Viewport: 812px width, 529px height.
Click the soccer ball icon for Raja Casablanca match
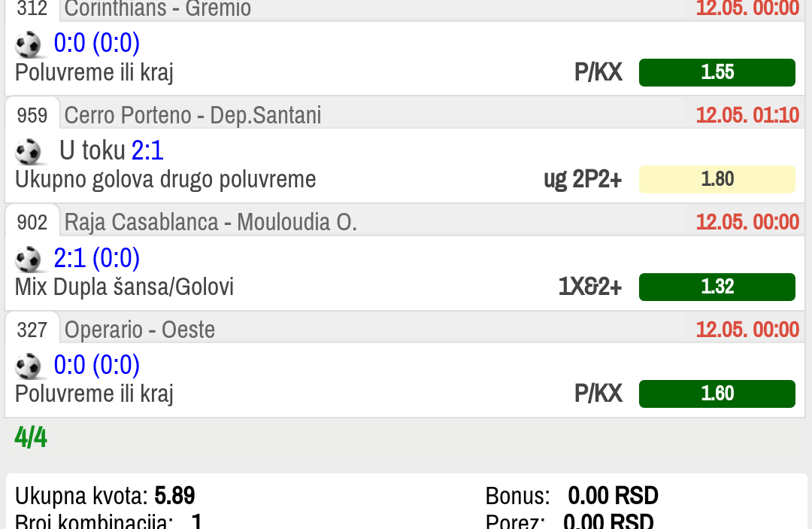[29, 259]
